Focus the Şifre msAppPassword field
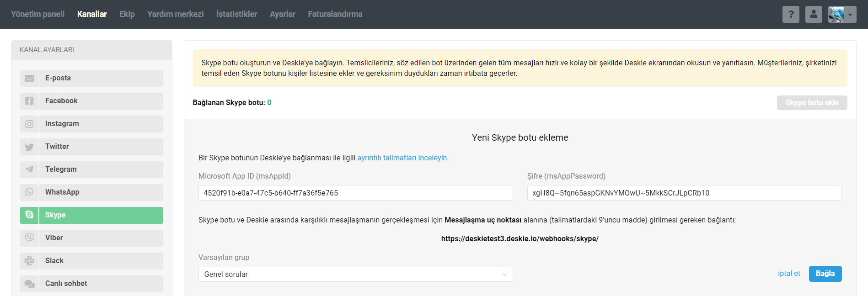The height and width of the screenshot is (296, 868). click(x=684, y=193)
